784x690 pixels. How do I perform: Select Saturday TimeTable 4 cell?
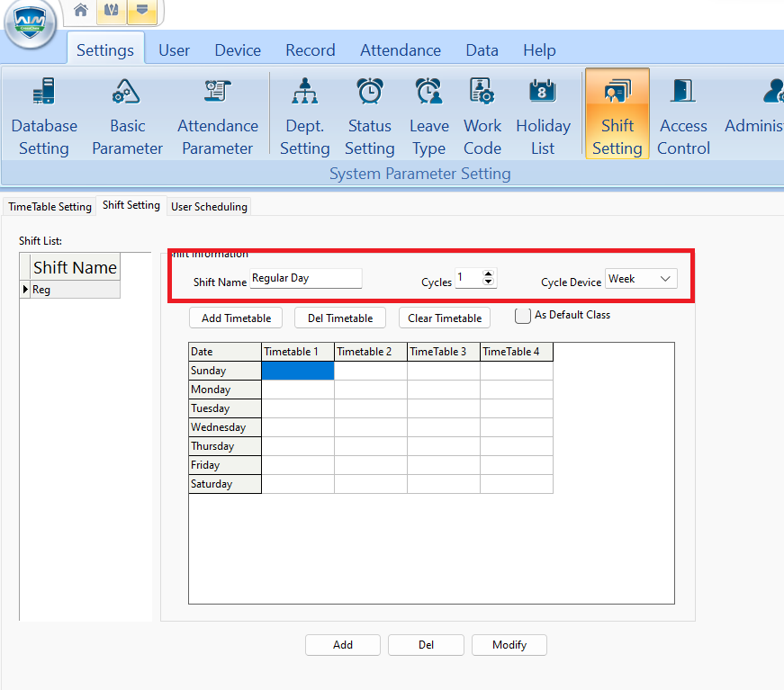tap(517, 484)
